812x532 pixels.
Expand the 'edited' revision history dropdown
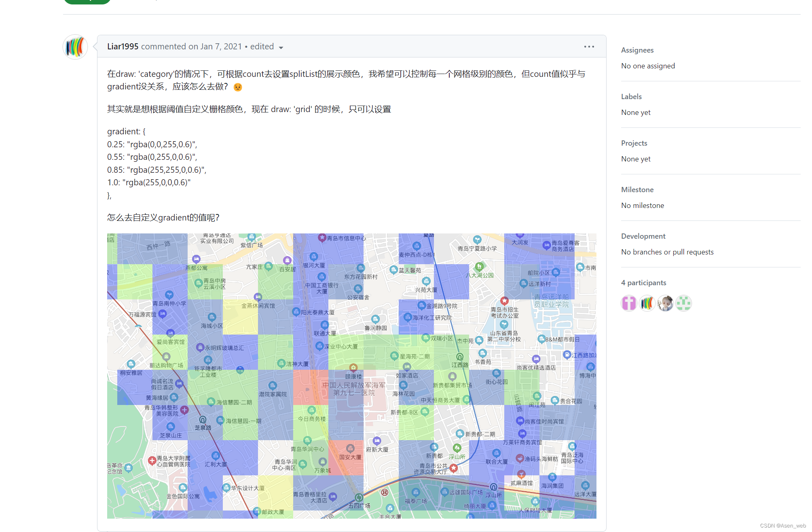coord(266,47)
